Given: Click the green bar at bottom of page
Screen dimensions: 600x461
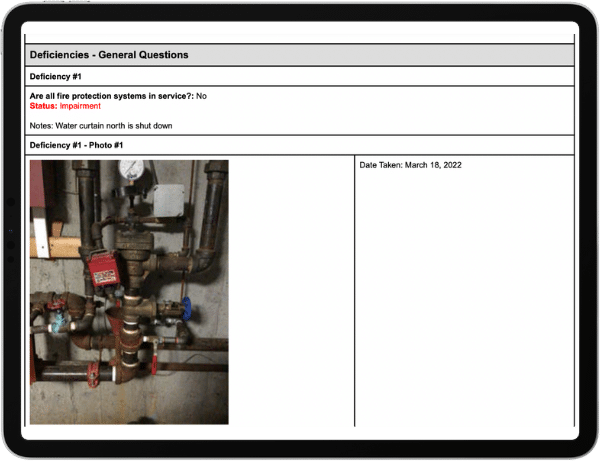Looking at the screenshot, I should click(300, 433).
